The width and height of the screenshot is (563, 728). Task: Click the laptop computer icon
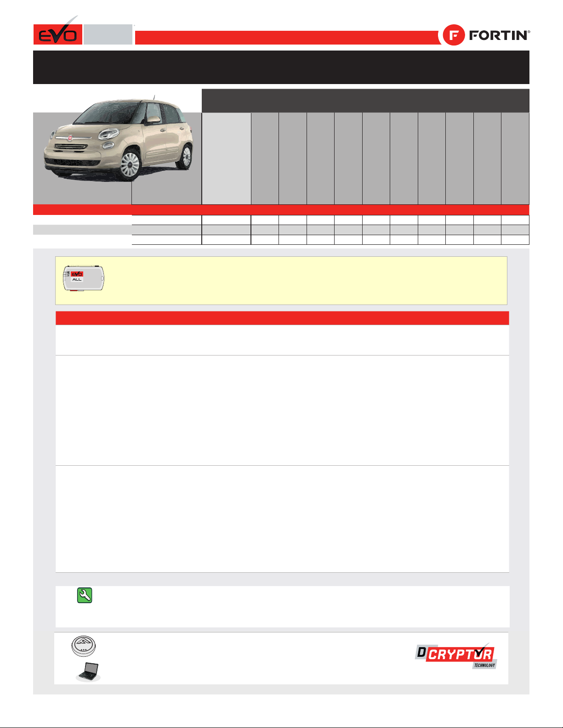[88, 672]
